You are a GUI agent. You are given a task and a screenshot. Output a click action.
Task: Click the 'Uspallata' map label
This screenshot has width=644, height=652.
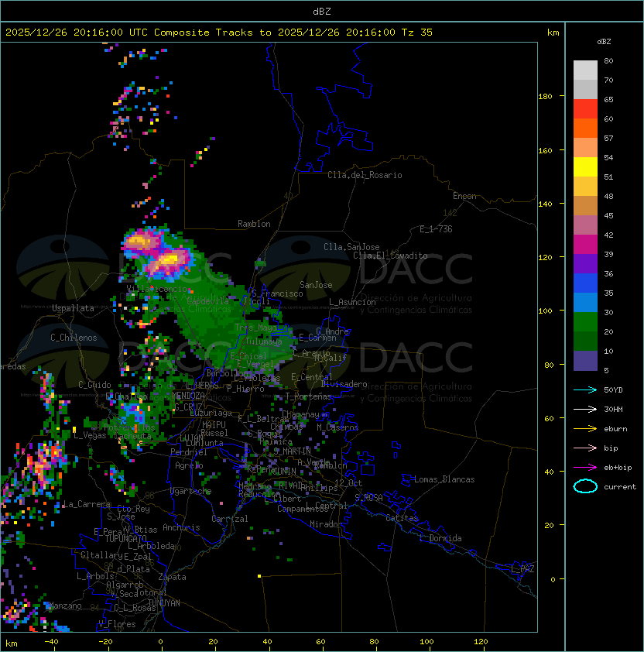73,308
